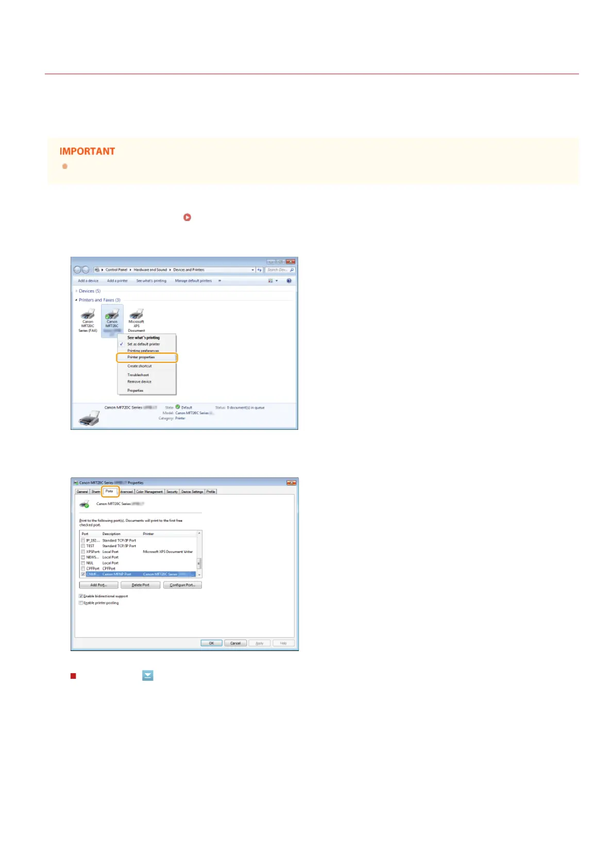Click the Configure Port... button
Image resolution: width=613 pixels, height=868 pixels.
(x=182, y=585)
